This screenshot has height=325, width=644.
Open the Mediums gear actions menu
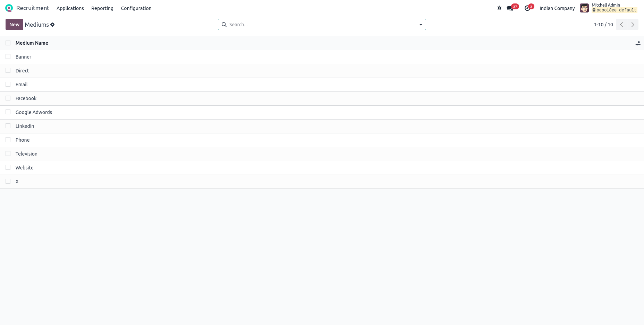click(x=52, y=25)
